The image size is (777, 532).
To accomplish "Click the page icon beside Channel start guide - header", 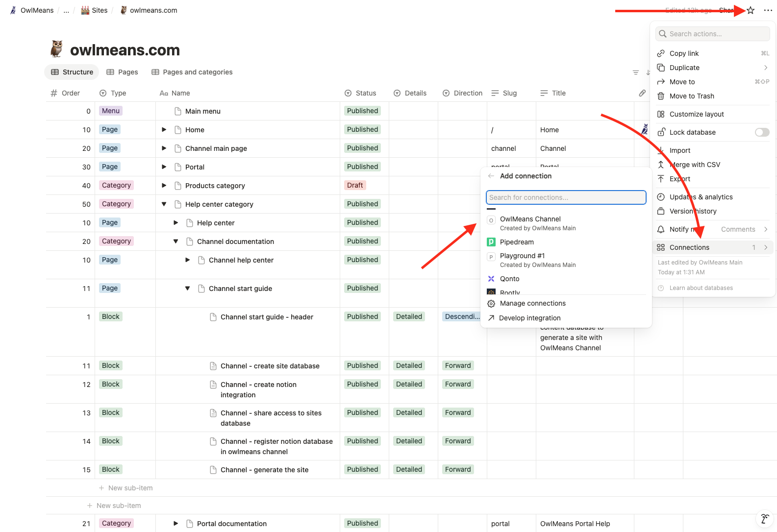I will (213, 317).
